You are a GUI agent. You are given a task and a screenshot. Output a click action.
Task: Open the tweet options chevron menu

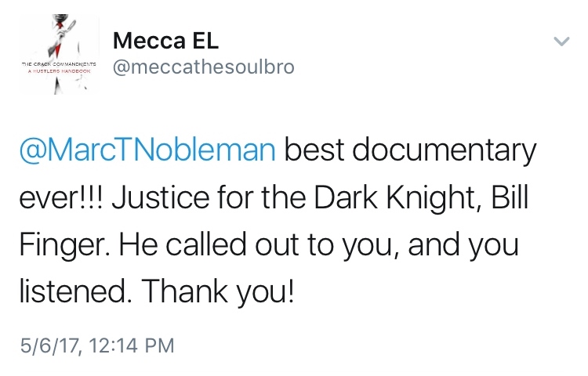(x=561, y=41)
